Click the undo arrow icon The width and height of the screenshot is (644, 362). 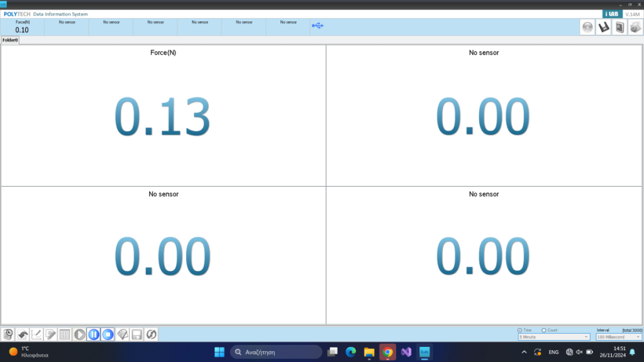pyautogui.click(x=23, y=334)
